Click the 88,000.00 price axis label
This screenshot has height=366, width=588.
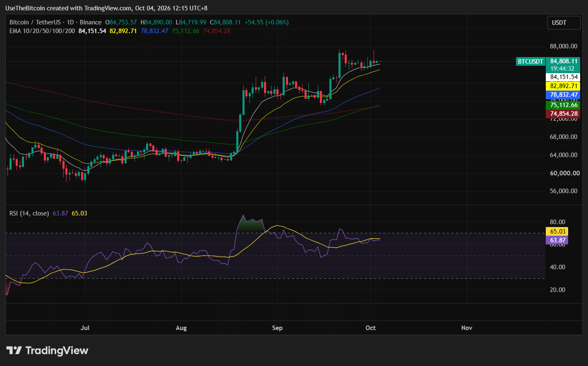[x=564, y=46]
